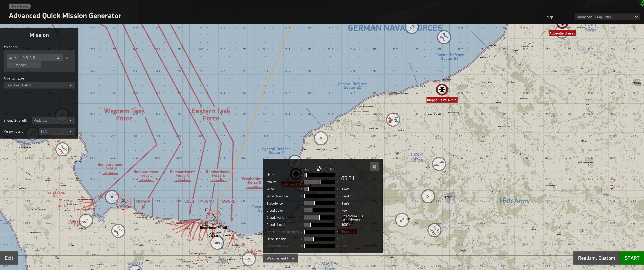Close the Weather and Time panel
This screenshot has width=644, height=270.
[374, 167]
